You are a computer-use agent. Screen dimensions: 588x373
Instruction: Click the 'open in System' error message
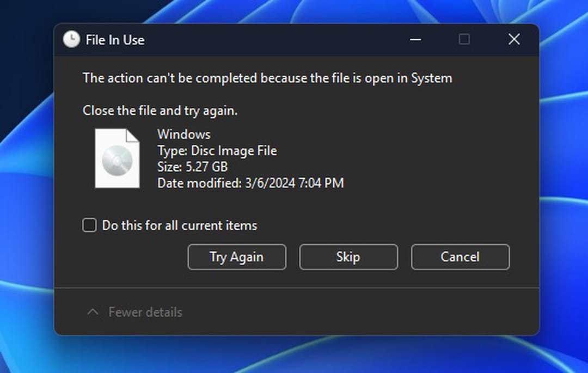267,78
